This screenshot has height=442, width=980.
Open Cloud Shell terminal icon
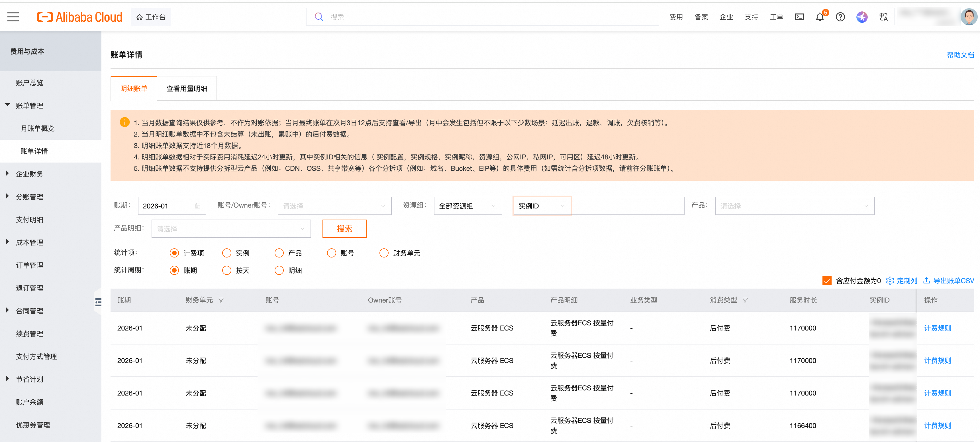(x=799, y=17)
